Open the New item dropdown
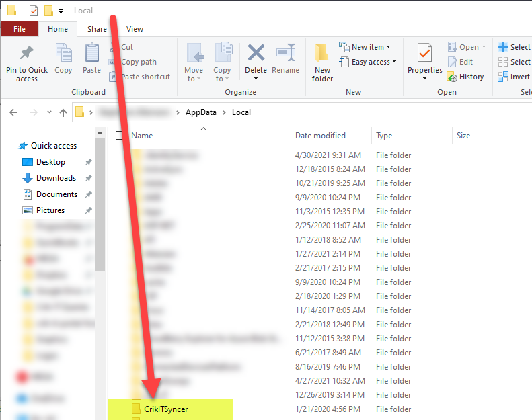Viewport: 532px width, 420px height. point(366,47)
